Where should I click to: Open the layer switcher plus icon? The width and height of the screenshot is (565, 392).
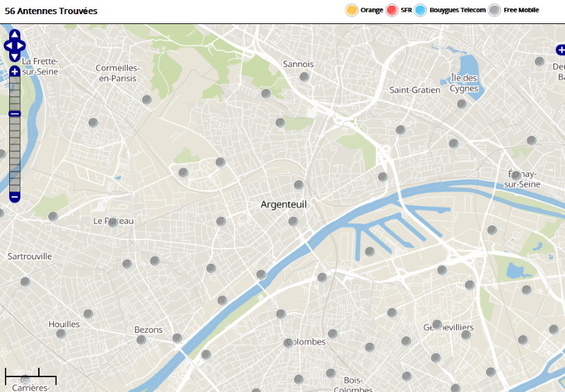coord(561,50)
